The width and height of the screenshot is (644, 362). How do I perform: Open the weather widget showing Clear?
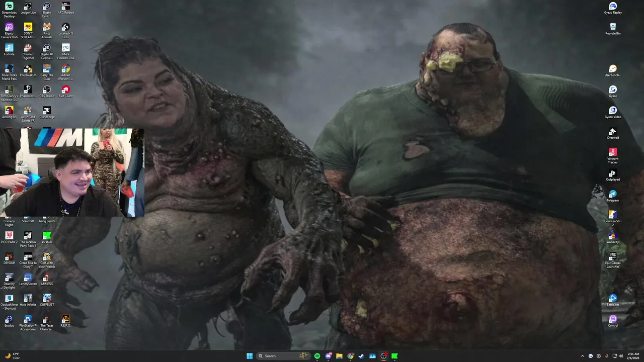pyautogui.click(x=12, y=356)
